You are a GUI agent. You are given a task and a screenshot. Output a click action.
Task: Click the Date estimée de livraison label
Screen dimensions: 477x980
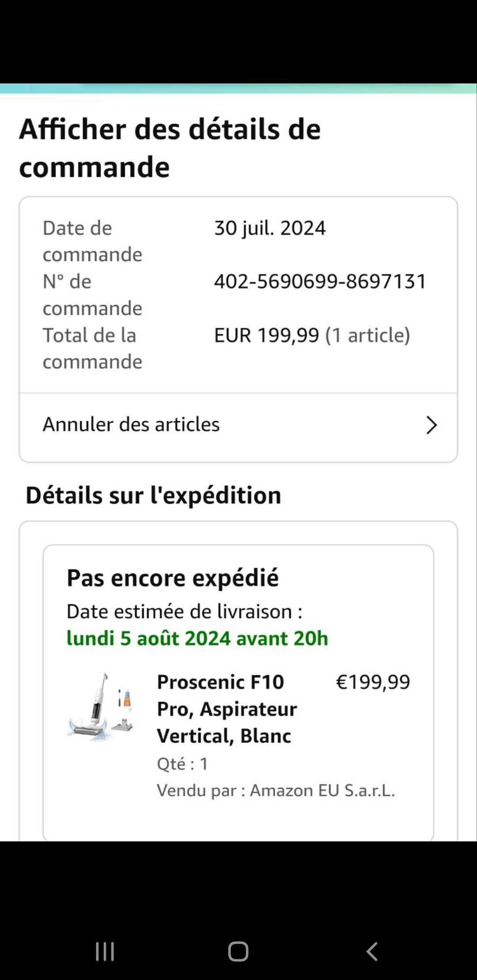point(184,612)
